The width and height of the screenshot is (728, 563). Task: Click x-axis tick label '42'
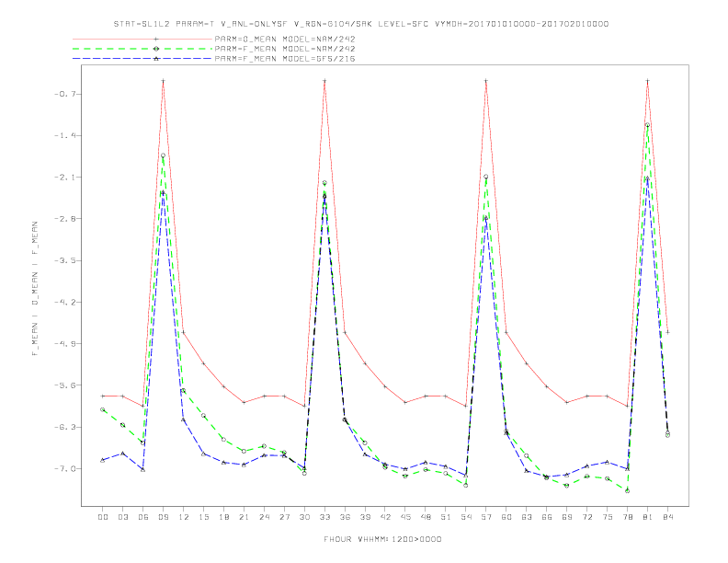385,517
